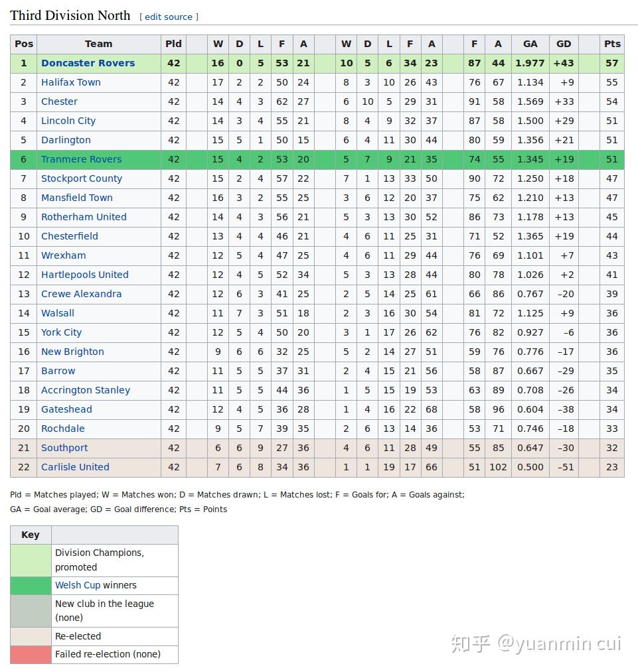Click the dark green Welsh Cup swatch

pos(31,585)
